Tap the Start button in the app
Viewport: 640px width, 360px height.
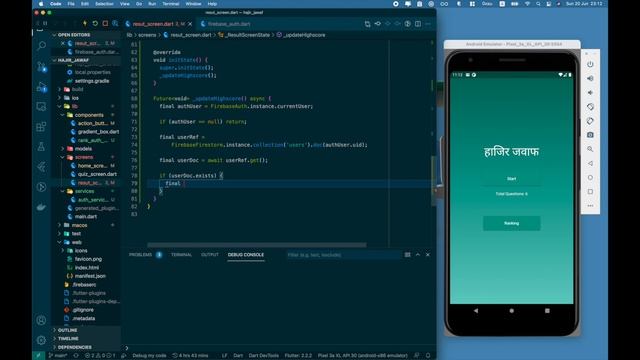point(511,179)
